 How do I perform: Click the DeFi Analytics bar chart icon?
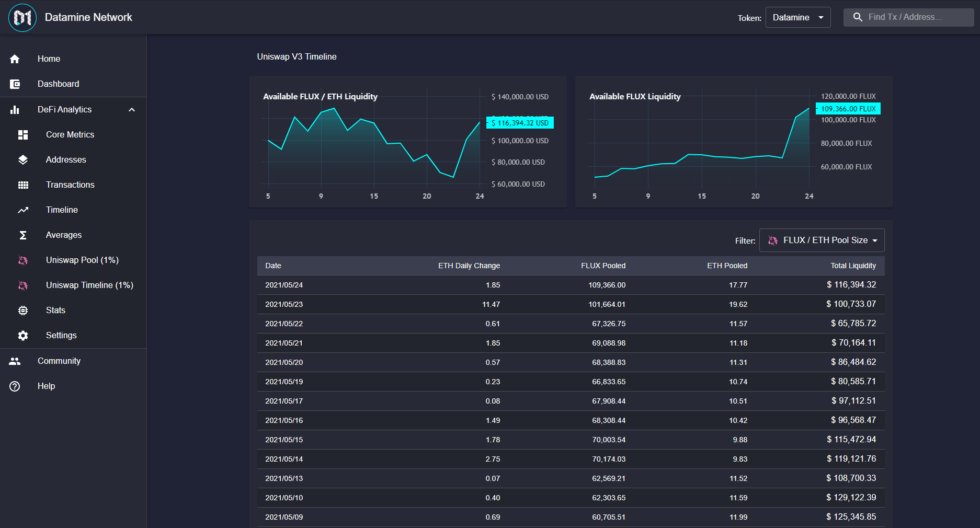click(15, 110)
